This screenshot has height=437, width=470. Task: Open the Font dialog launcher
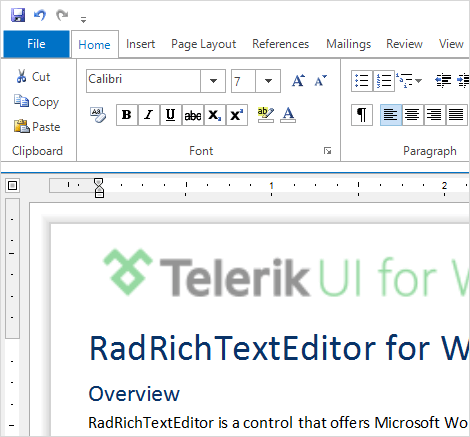click(x=328, y=151)
